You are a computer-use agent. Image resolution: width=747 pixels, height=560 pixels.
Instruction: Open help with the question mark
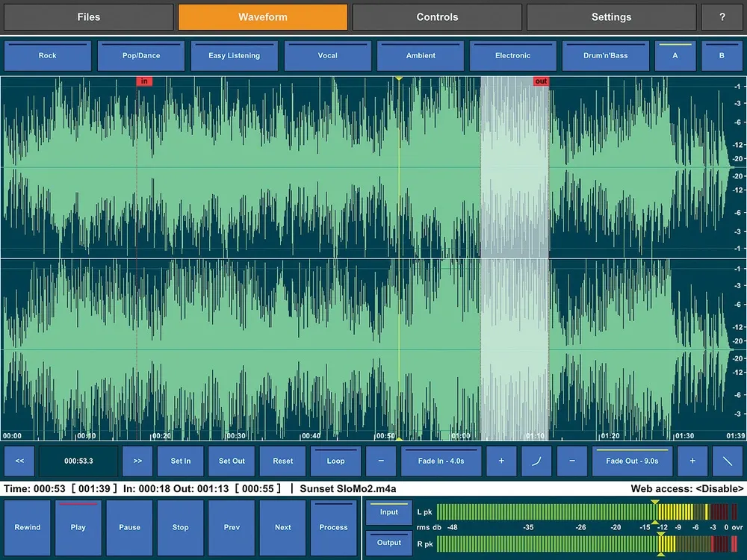[722, 17]
